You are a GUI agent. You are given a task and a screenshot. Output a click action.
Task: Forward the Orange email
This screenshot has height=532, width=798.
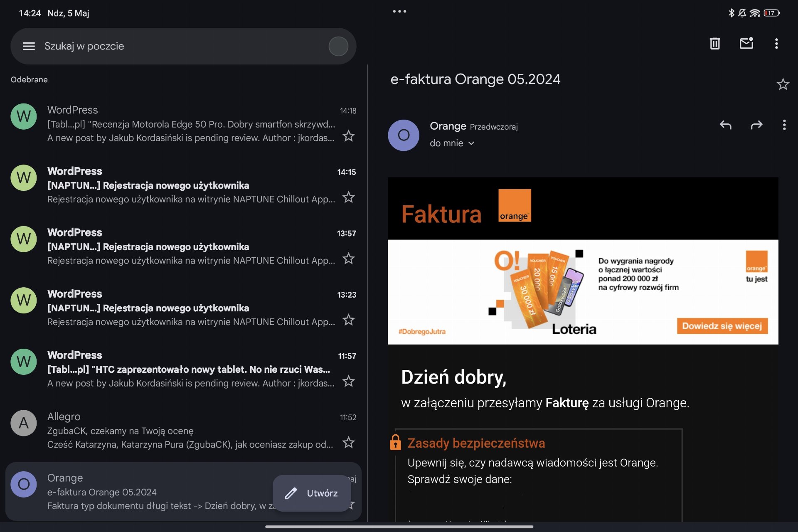756,125
